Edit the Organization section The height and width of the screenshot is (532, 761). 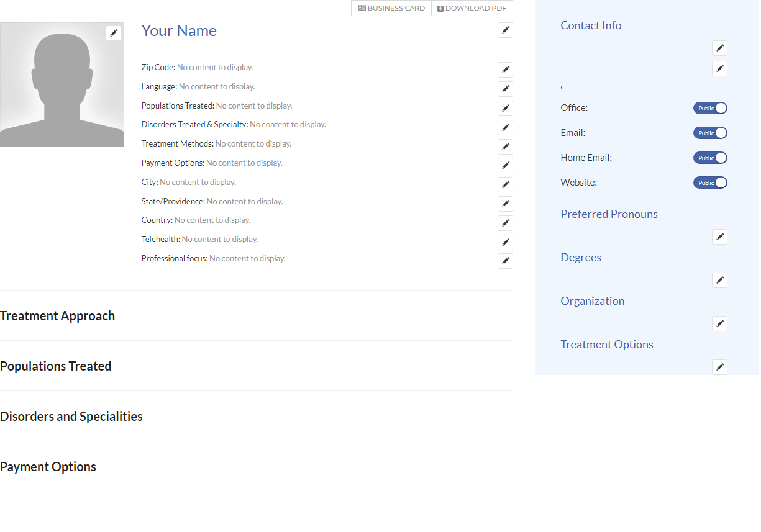[719, 324]
